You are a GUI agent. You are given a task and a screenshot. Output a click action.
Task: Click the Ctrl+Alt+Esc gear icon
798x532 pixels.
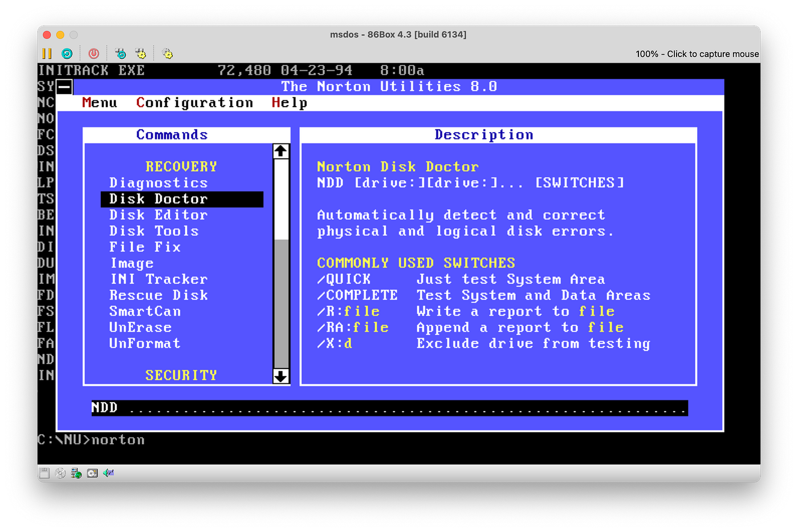(x=140, y=54)
